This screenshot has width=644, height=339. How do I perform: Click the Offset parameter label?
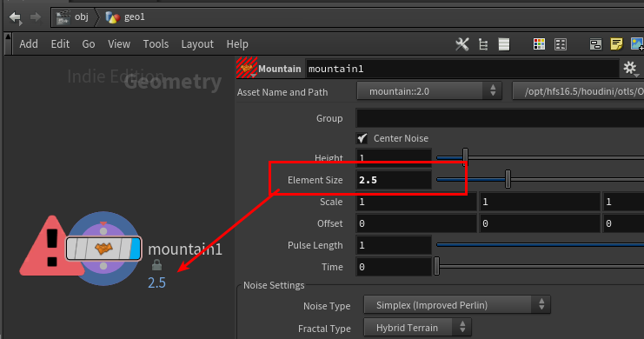pyautogui.click(x=329, y=223)
